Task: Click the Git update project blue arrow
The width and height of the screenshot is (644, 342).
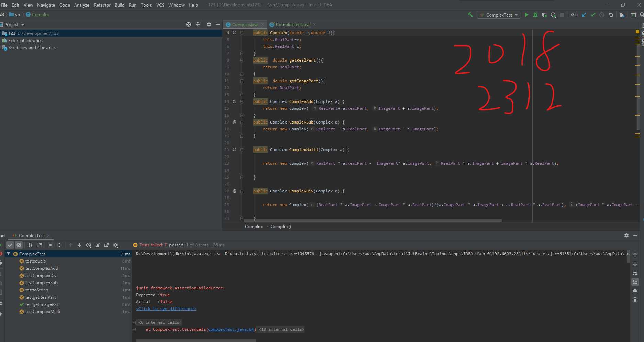Action: point(584,15)
